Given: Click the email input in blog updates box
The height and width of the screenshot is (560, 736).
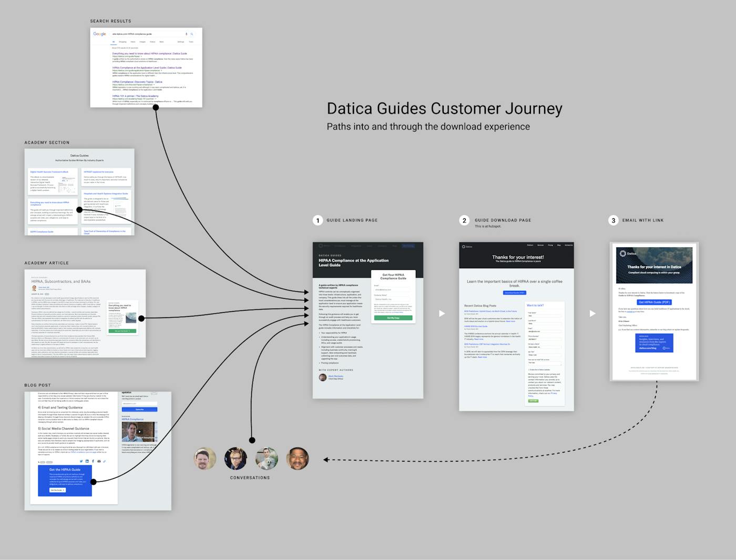Looking at the screenshot, I should [x=139, y=403].
